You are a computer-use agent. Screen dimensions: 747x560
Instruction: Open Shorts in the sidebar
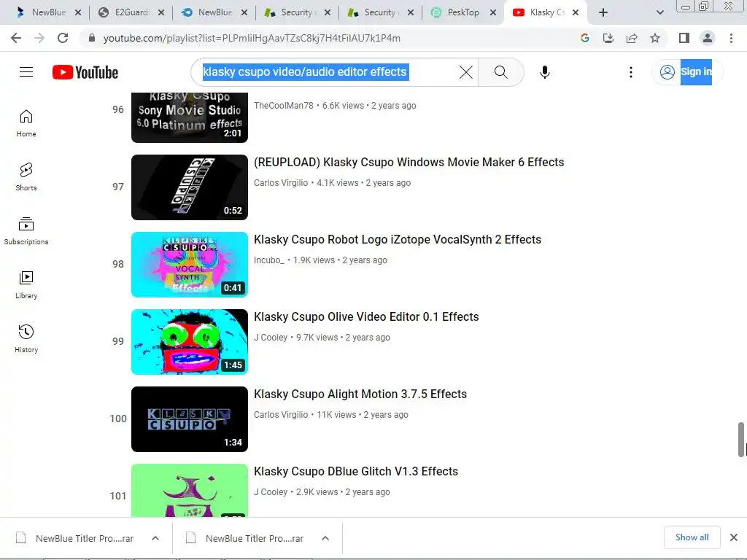pyautogui.click(x=26, y=177)
